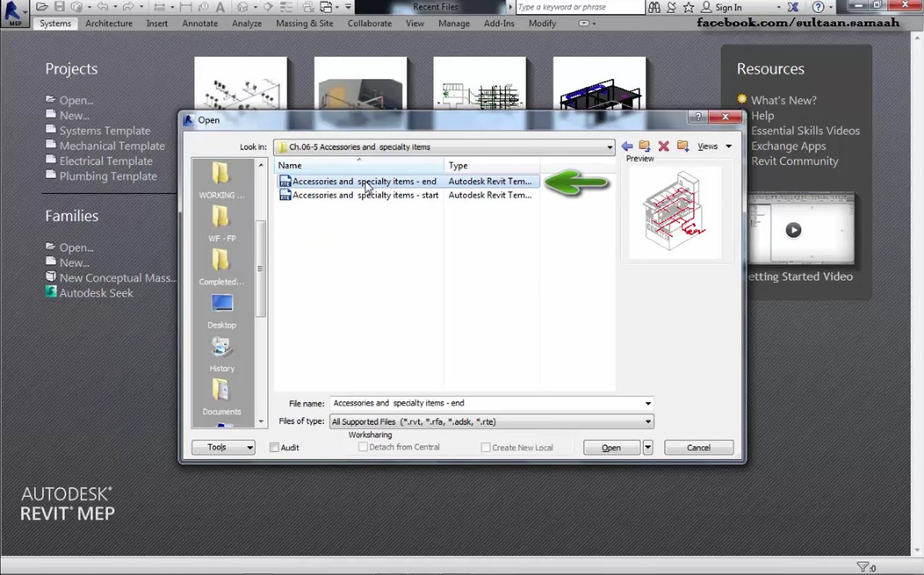Save the project with the Save icon
The width and height of the screenshot is (924, 575).
tap(58, 6)
